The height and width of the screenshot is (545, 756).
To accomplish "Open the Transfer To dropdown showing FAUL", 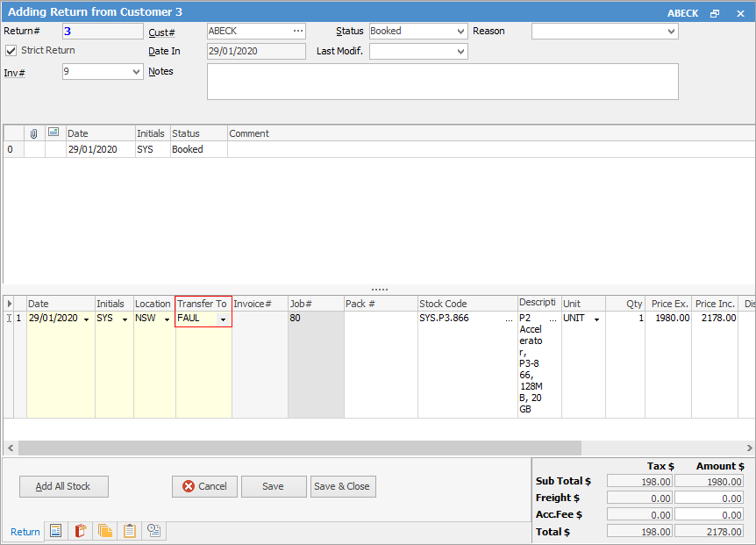I will point(223,319).
